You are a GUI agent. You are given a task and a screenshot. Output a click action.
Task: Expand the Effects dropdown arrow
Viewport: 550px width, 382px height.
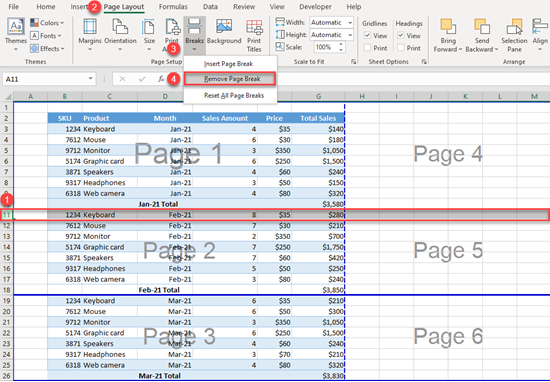62,49
